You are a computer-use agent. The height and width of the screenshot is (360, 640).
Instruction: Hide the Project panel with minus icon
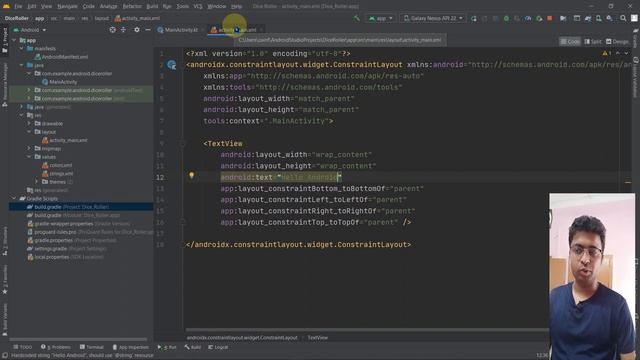pyautogui.click(x=148, y=30)
